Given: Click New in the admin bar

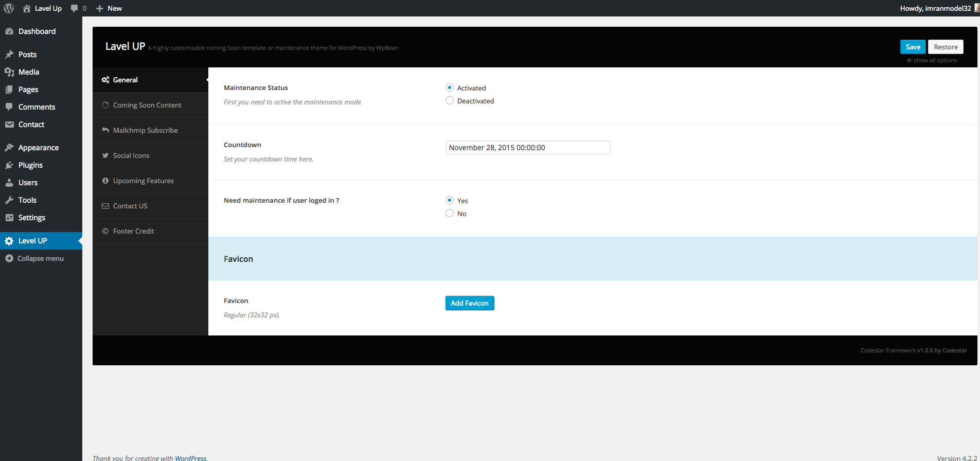Looking at the screenshot, I should 115,8.
